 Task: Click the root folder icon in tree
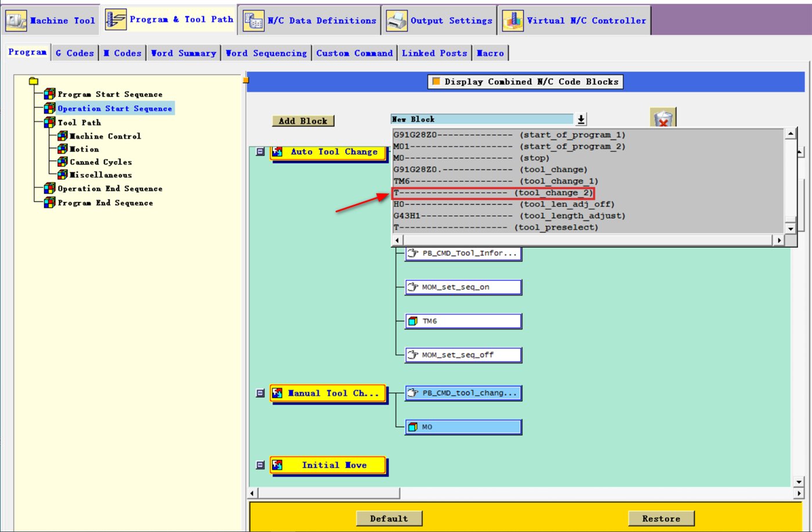(33, 81)
